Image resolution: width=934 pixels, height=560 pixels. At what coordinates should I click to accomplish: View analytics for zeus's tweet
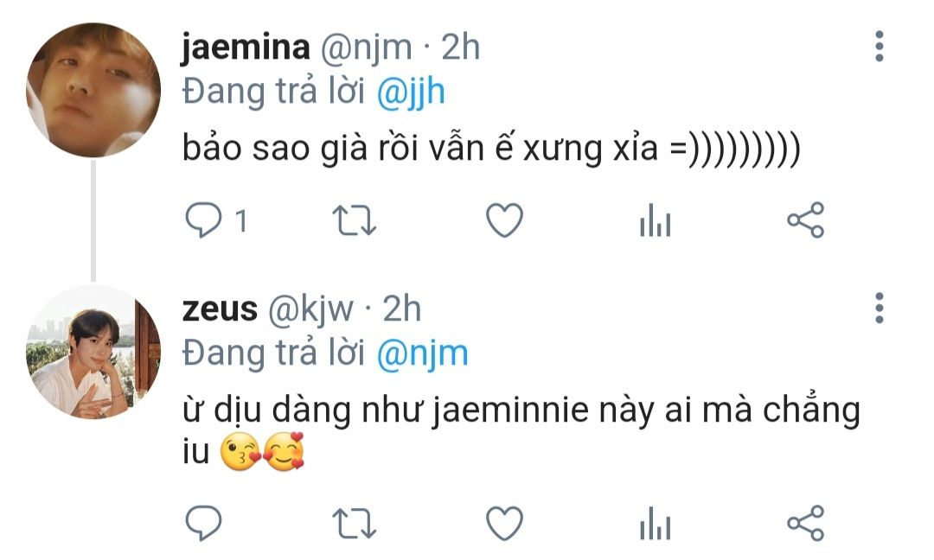[656, 523]
